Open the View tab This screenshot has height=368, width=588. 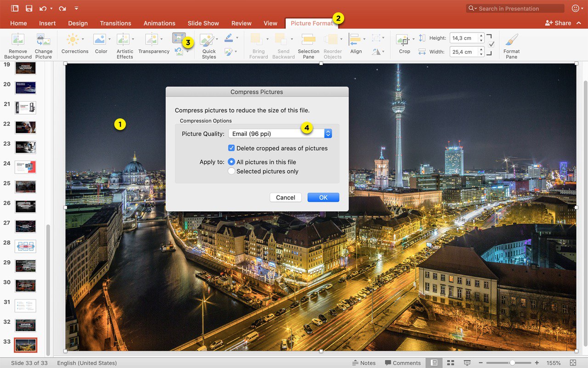click(270, 23)
